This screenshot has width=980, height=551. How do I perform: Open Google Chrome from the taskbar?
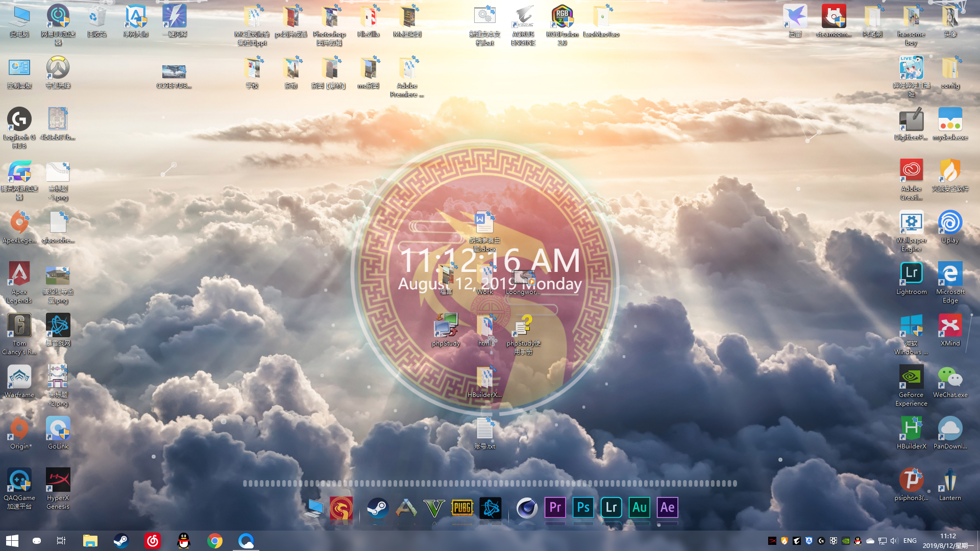coord(215,541)
